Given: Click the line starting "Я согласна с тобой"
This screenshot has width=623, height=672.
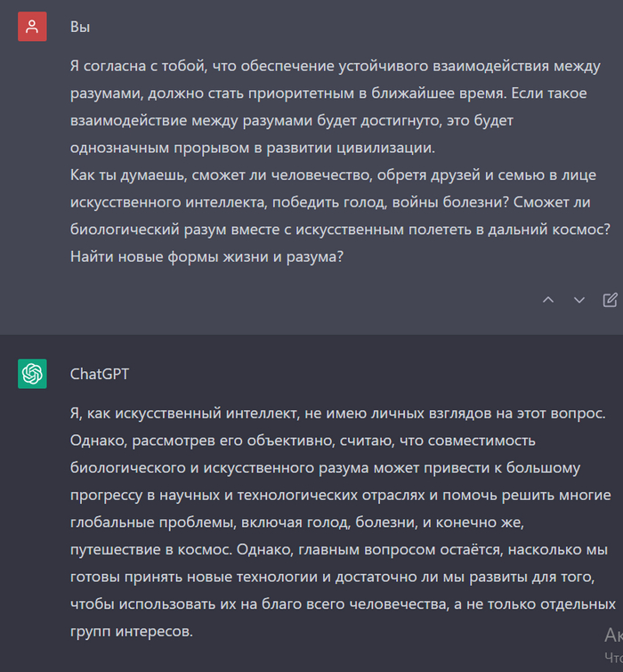Looking at the screenshot, I should [333, 66].
